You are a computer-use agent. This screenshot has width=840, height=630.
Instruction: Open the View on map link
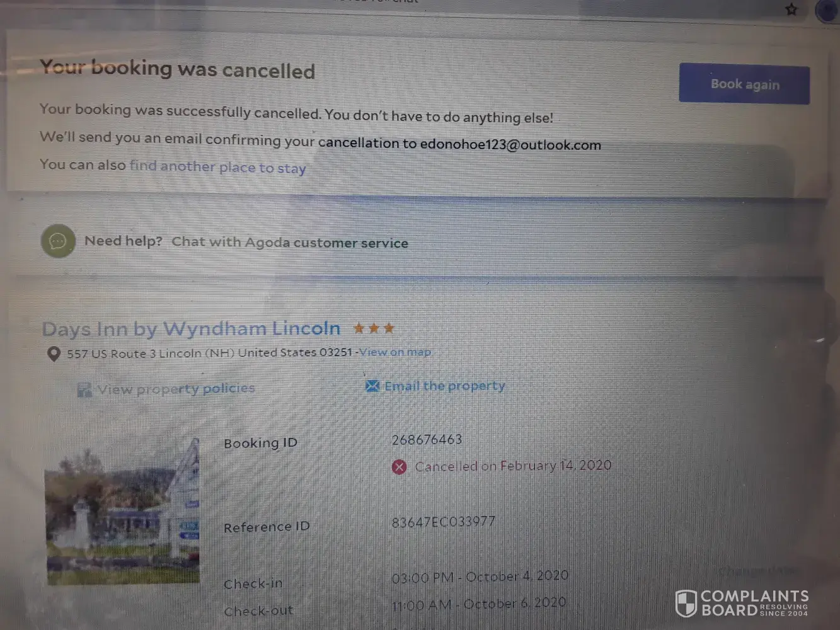coord(395,352)
